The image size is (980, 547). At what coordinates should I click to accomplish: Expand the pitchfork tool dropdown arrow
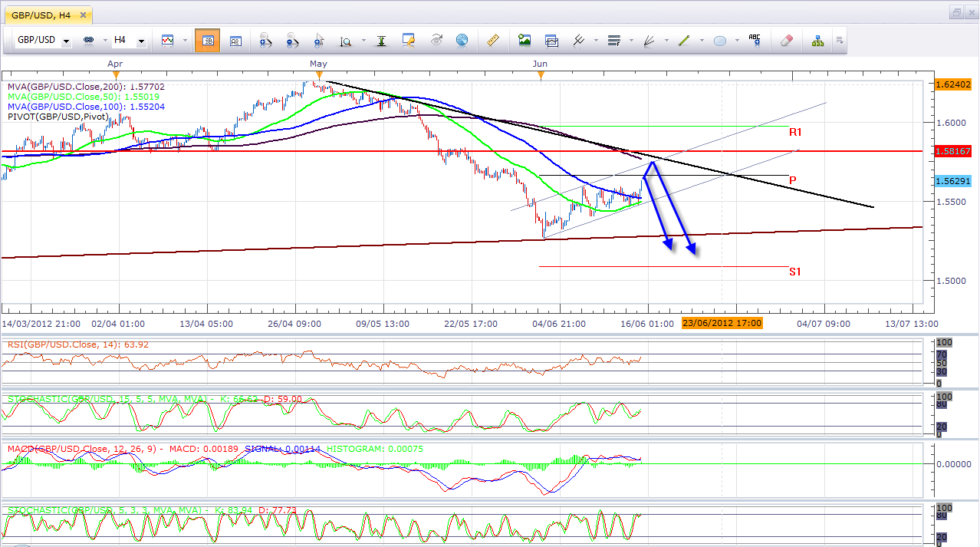pos(595,41)
